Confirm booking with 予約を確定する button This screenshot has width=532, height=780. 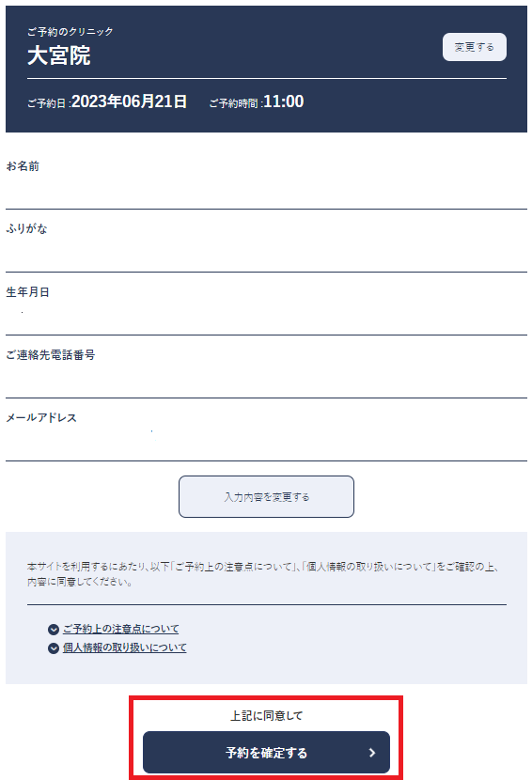266,752
